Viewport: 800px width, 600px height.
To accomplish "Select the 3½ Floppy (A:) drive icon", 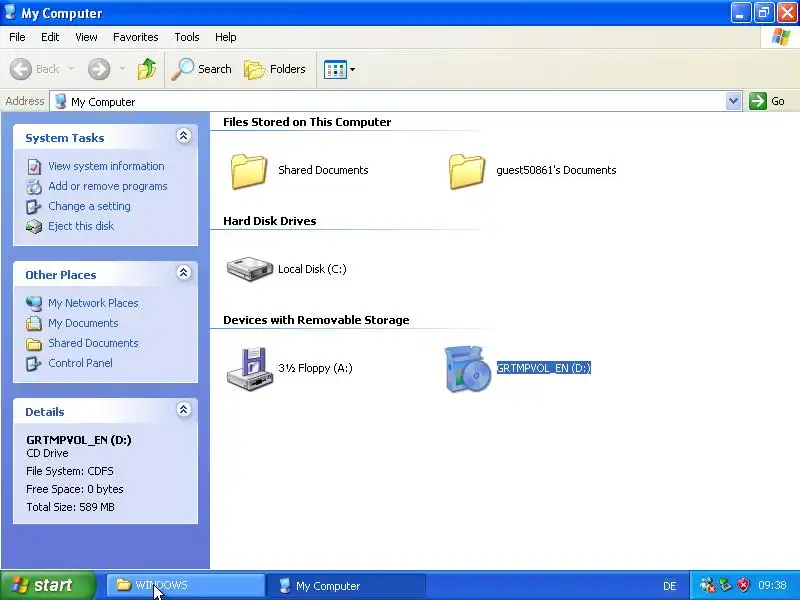I will [x=249, y=369].
